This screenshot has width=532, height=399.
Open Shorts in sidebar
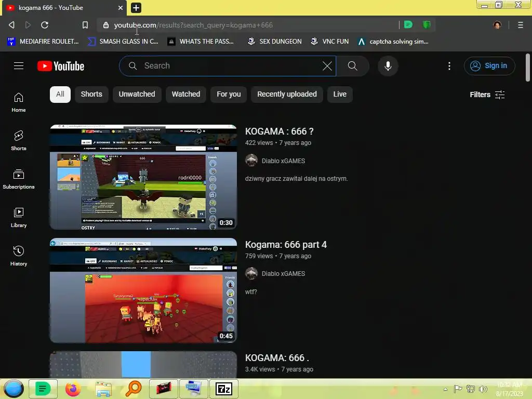click(19, 140)
